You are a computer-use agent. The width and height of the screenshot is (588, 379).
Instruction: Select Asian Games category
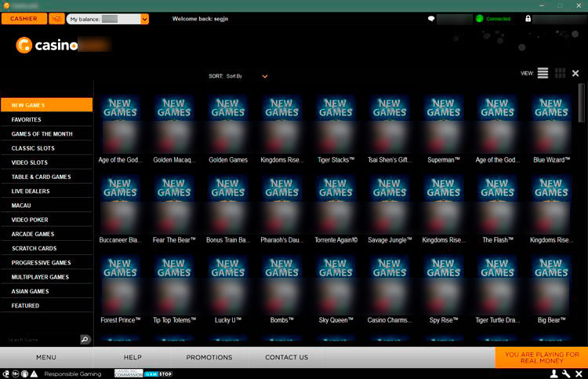point(47,291)
